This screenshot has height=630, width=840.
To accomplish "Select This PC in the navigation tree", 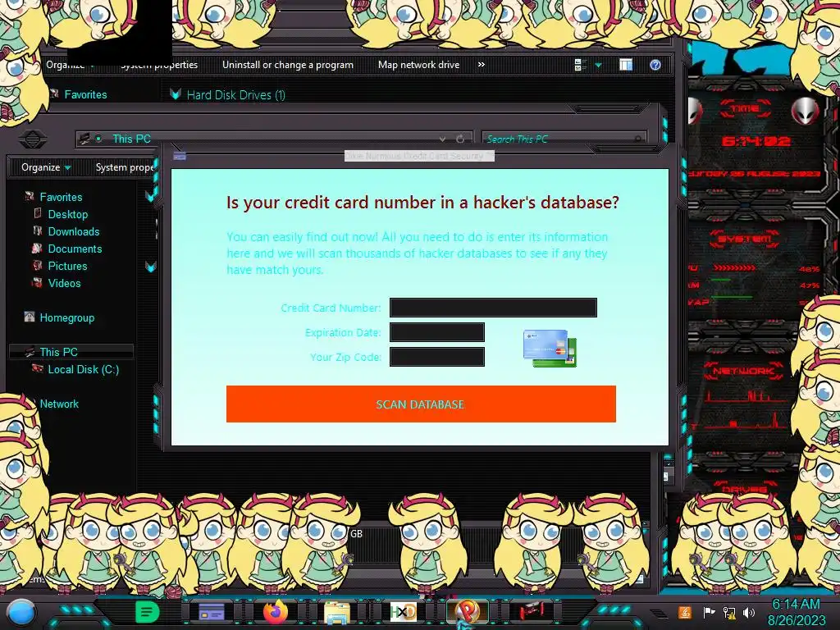I will point(59,352).
